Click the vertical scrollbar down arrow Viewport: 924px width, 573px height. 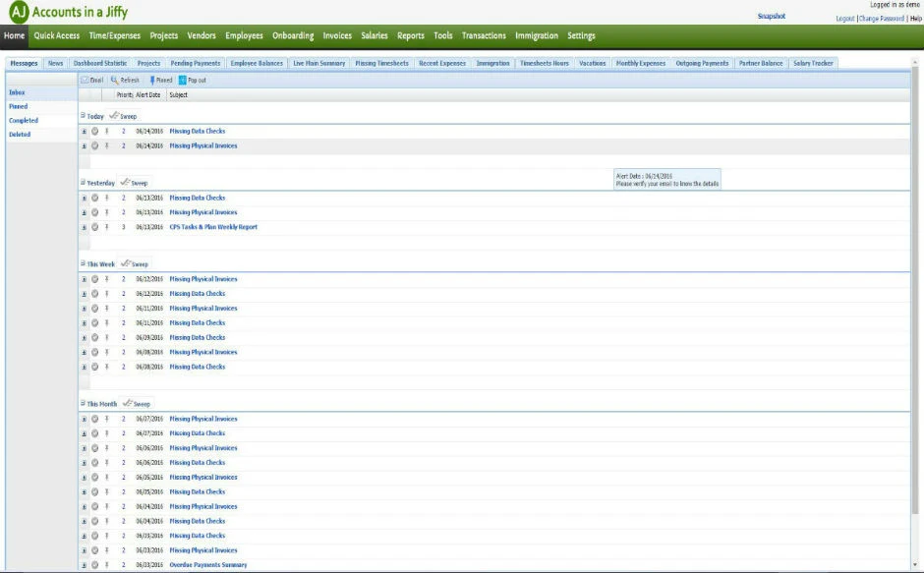coord(915,565)
